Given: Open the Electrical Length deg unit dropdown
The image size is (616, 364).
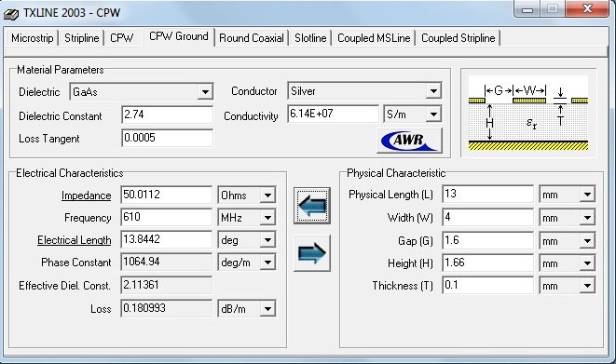Looking at the screenshot, I should [x=247, y=239].
